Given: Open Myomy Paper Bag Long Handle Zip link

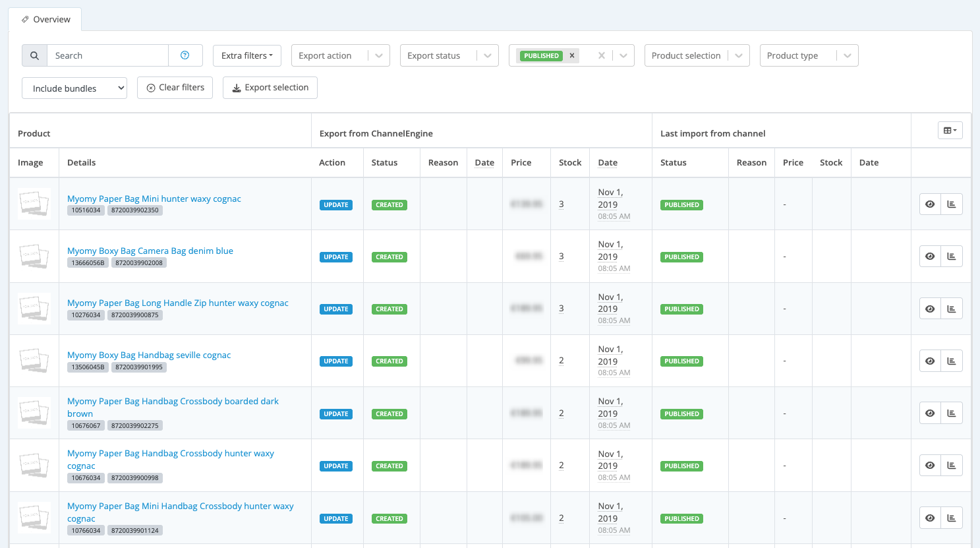Looking at the screenshot, I should [x=178, y=303].
